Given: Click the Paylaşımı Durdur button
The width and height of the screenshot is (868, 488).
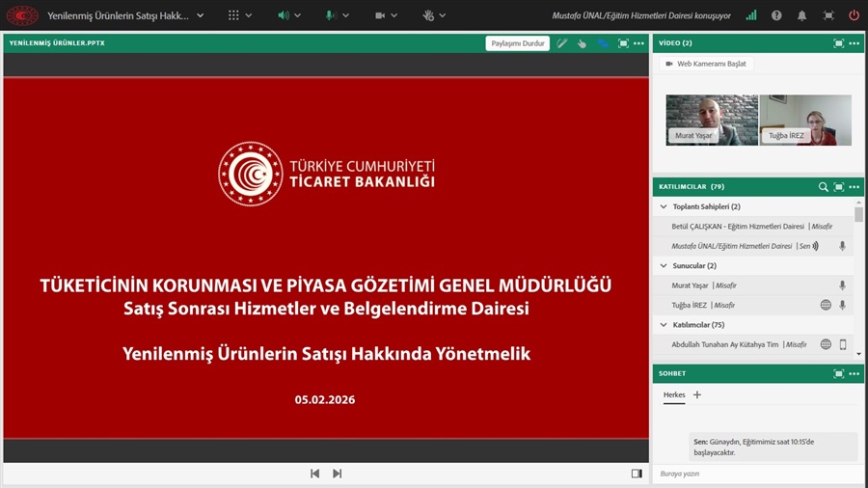Looking at the screenshot, I should (518, 43).
